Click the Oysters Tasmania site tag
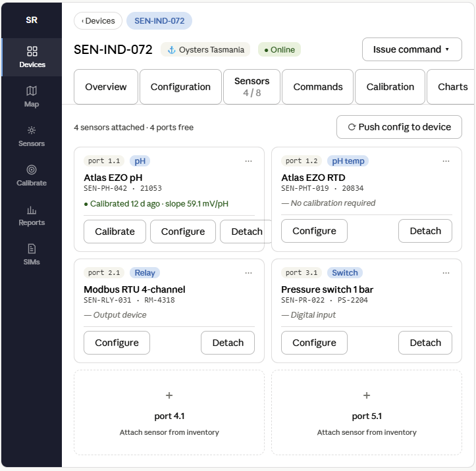The image size is (476, 471). (205, 50)
